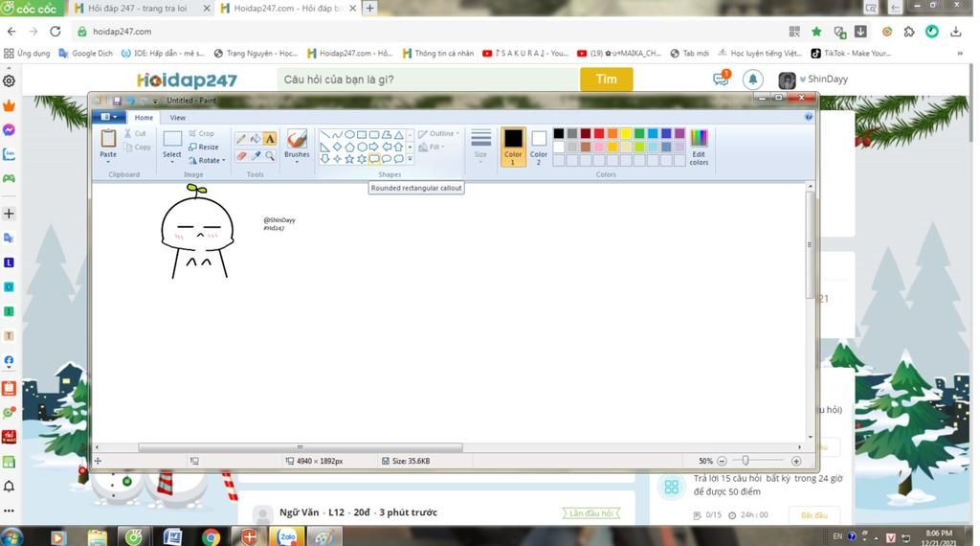
Task: Open Chrome from the Windows taskbar
Action: (211, 536)
